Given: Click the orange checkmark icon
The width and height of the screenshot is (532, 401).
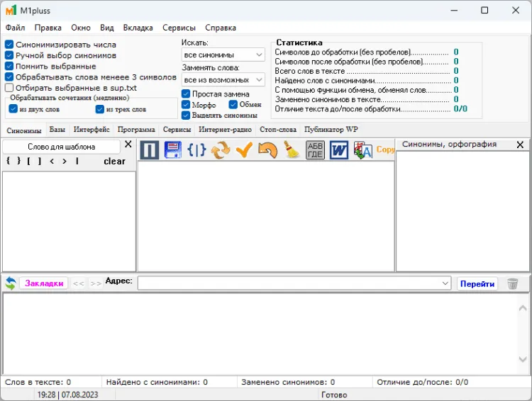Looking at the screenshot, I should [244, 150].
